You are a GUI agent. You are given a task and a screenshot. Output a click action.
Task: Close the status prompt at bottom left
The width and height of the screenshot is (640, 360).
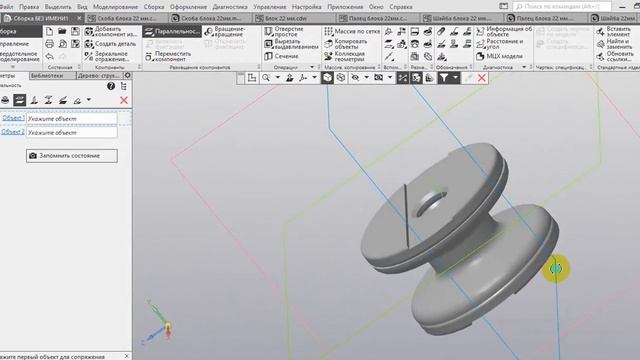coord(127,356)
